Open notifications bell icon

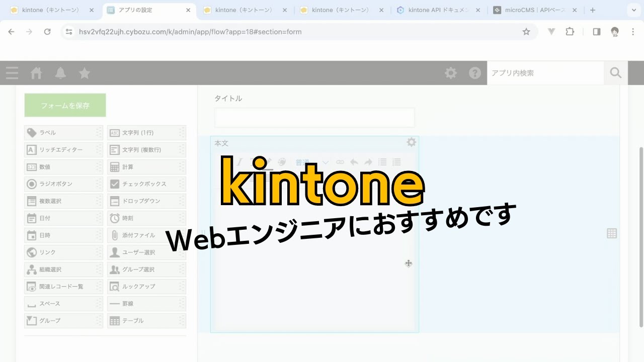[x=60, y=73]
